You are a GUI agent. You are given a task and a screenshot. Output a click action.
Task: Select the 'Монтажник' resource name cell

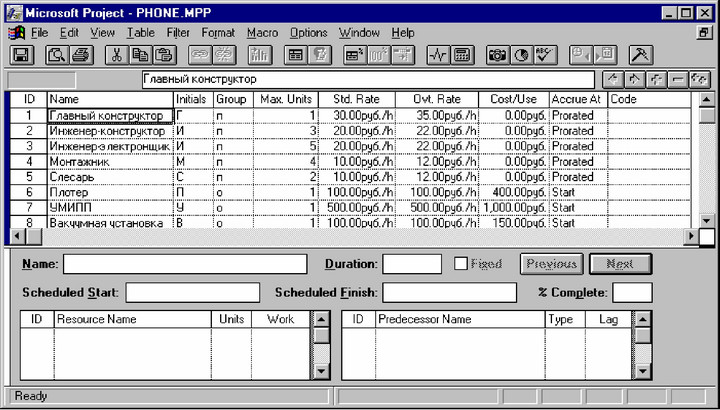click(110, 162)
